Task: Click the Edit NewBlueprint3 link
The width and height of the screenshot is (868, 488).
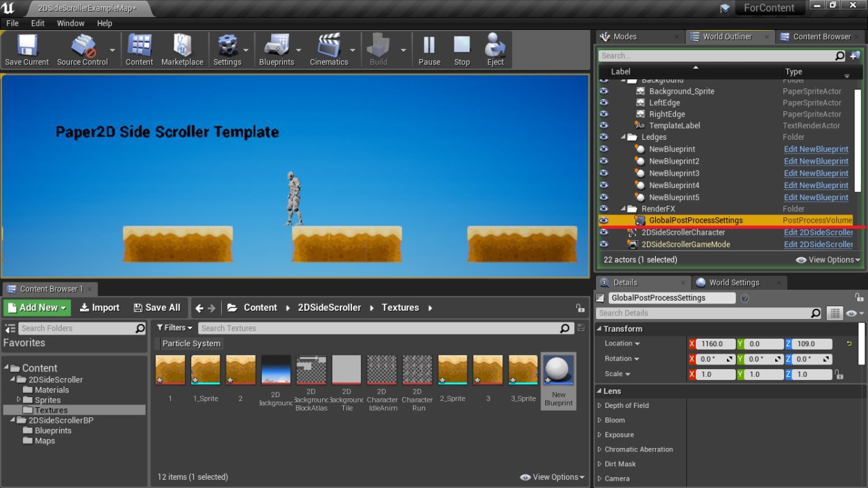Action: coord(816,173)
